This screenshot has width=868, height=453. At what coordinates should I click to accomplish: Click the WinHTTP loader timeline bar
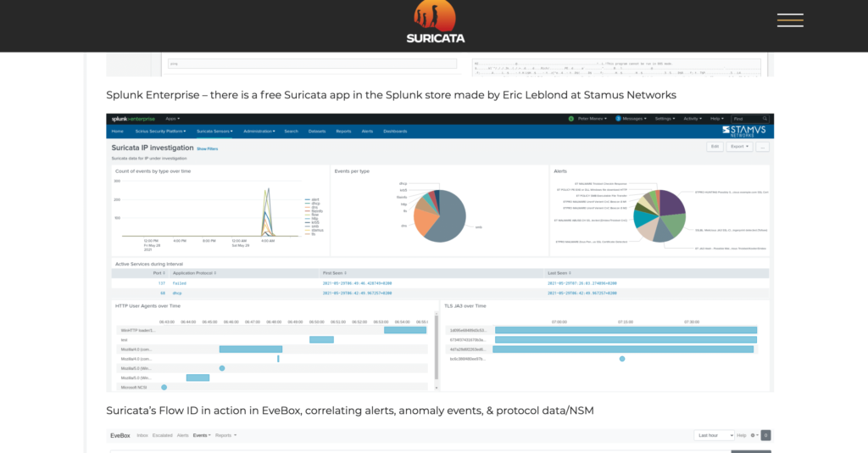(405, 330)
